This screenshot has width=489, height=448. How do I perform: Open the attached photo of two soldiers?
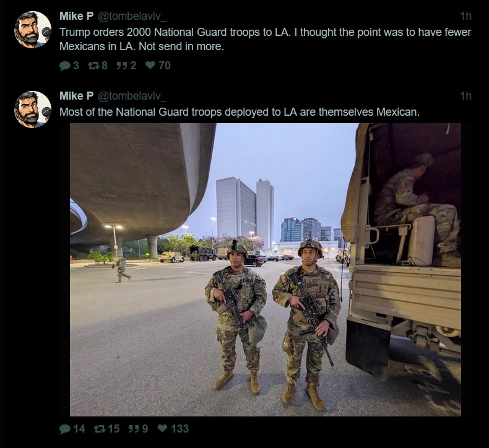click(266, 270)
